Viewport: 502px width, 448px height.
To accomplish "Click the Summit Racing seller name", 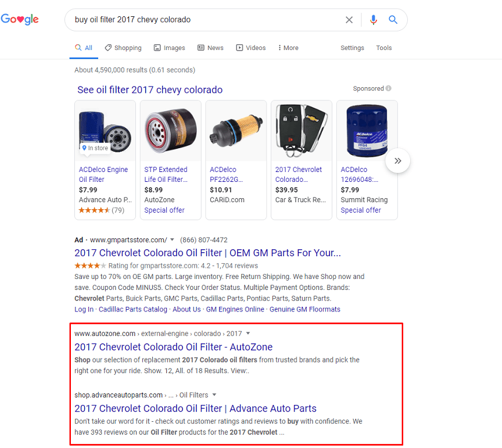I will point(364,200).
